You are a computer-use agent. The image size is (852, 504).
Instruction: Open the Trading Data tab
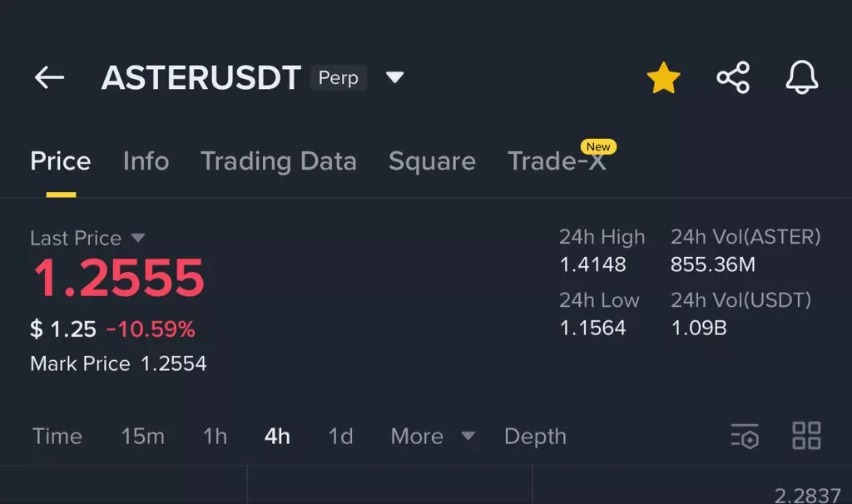279,161
